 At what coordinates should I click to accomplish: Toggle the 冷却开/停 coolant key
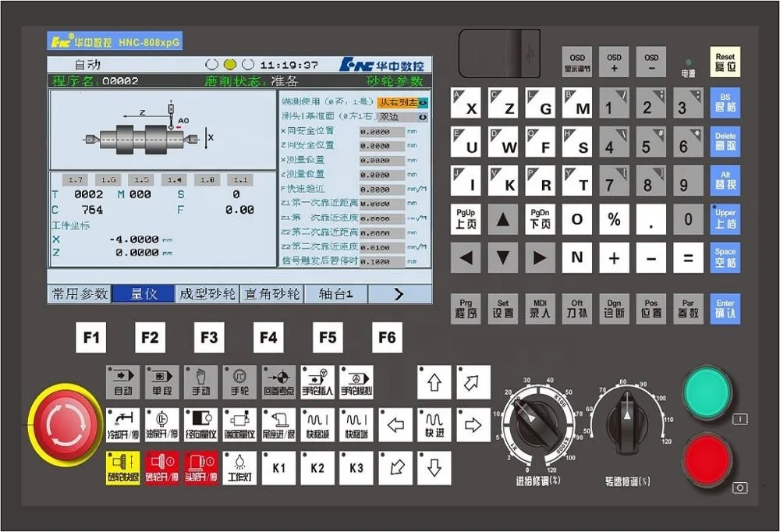(122, 424)
